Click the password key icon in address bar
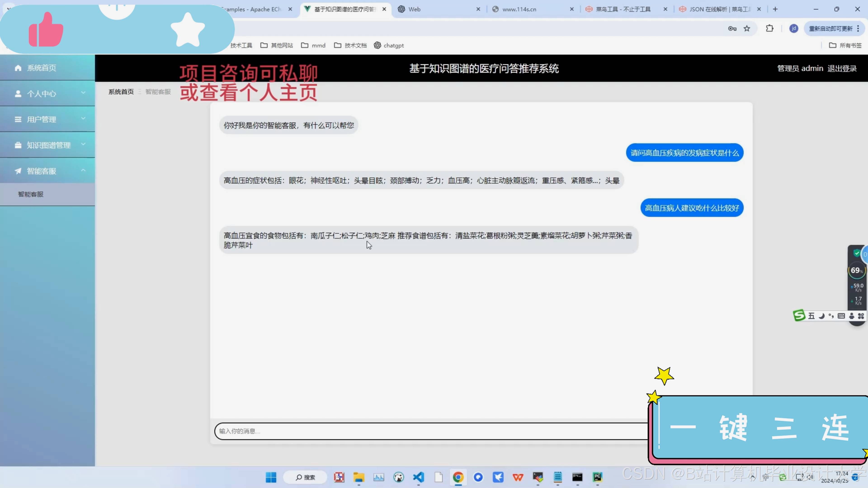 732,29
